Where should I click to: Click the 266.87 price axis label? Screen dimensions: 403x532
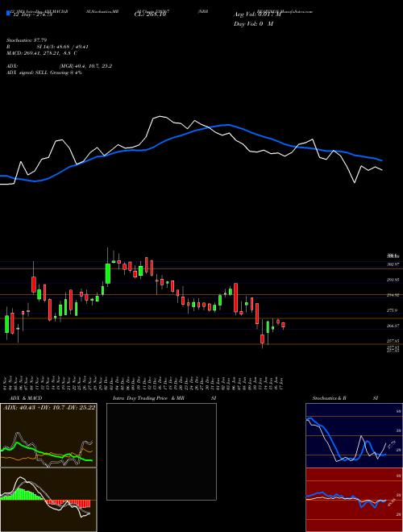click(x=393, y=326)
